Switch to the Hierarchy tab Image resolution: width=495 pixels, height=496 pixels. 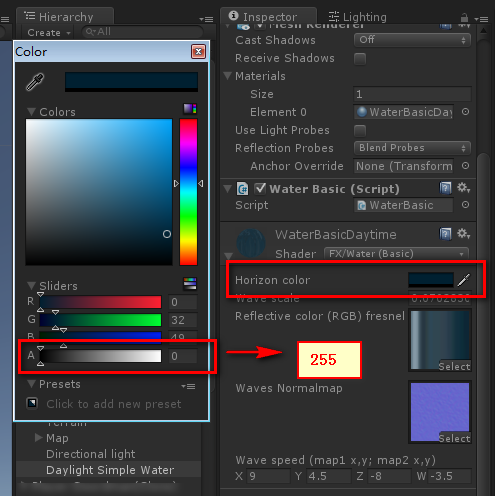coord(65,17)
